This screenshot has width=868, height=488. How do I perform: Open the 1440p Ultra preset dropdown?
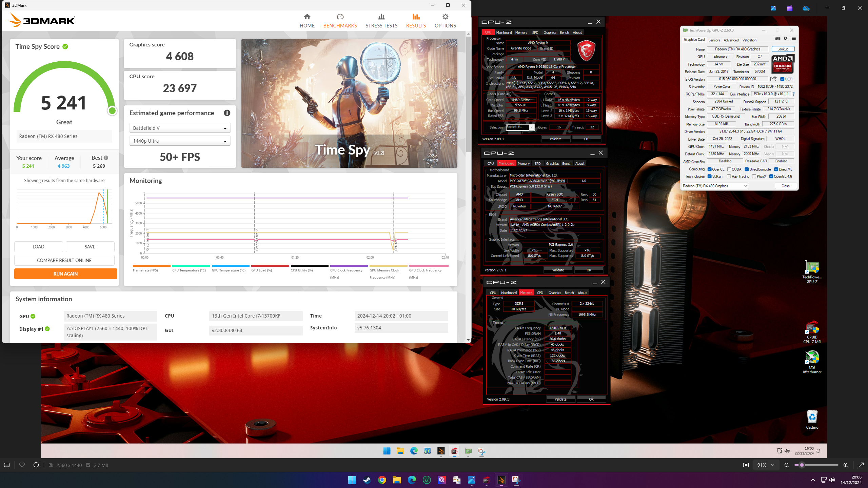tap(180, 141)
